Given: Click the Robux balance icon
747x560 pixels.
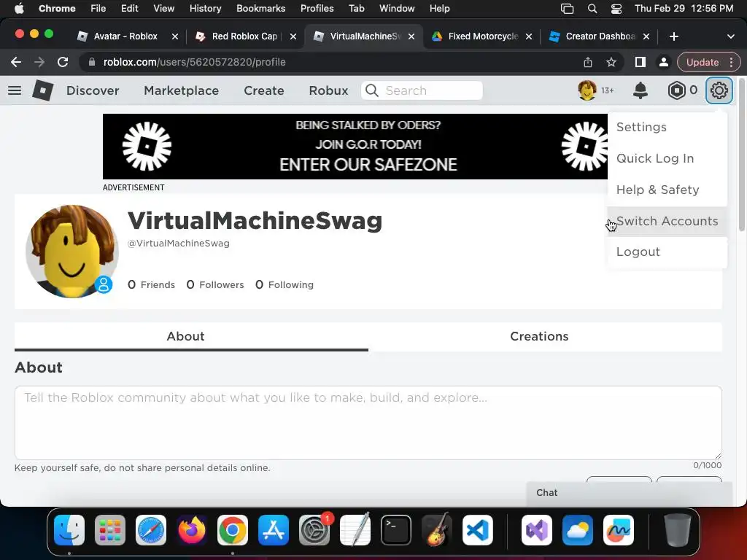Looking at the screenshot, I should (x=676, y=90).
